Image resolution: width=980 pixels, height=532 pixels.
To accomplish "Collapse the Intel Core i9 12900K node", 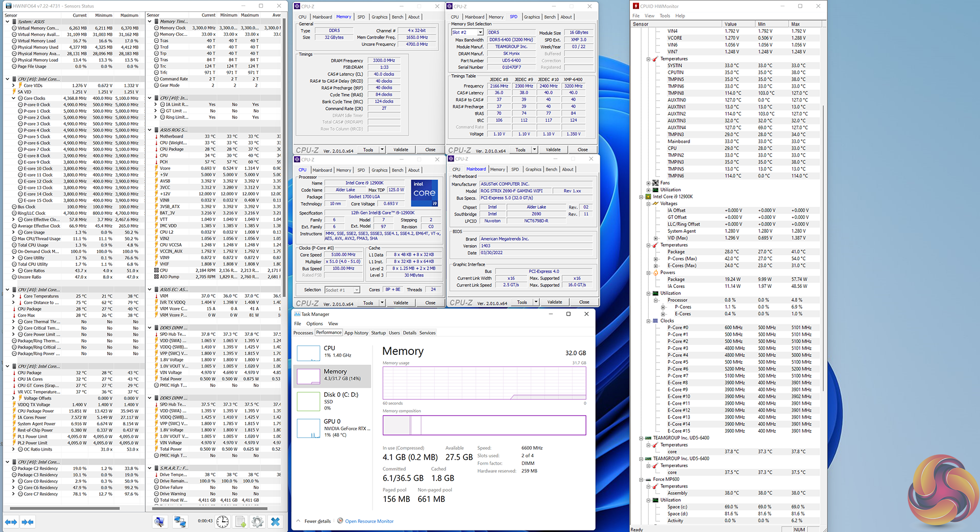I will pos(642,197).
